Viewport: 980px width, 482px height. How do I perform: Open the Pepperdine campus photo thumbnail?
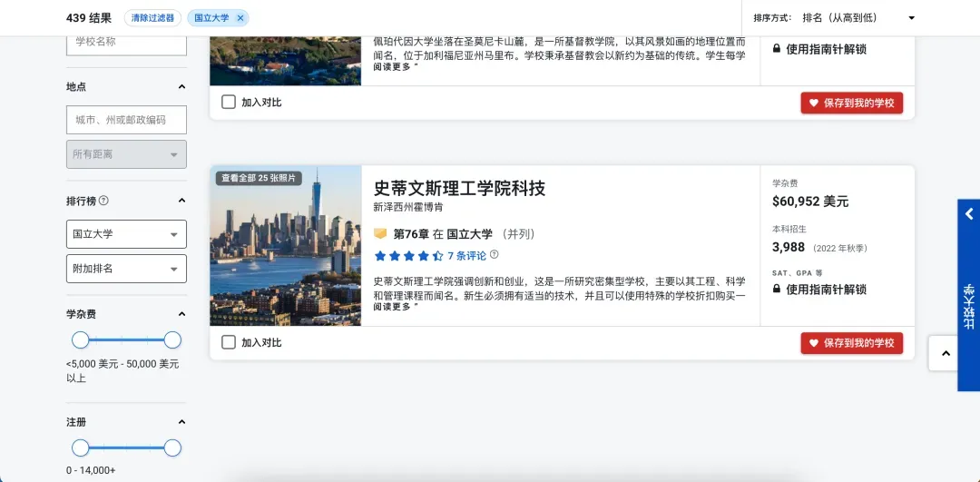pyautogui.click(x=286, y=61)
